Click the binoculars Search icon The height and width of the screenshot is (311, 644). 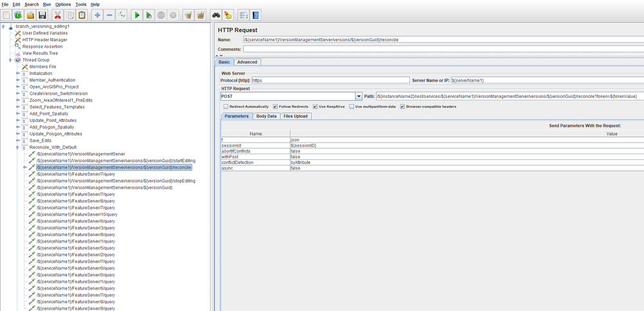click(217, 15)
